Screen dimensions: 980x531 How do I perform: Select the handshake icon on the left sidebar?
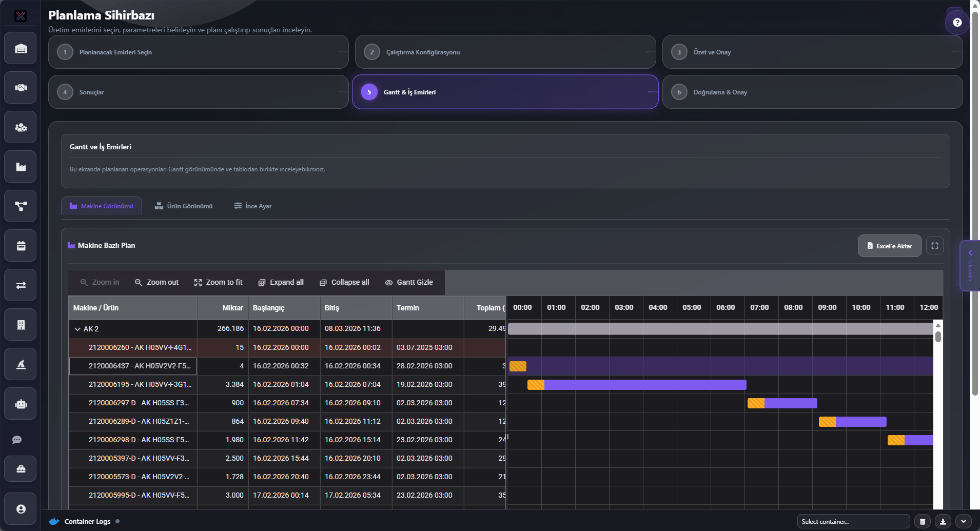(20, 87)
